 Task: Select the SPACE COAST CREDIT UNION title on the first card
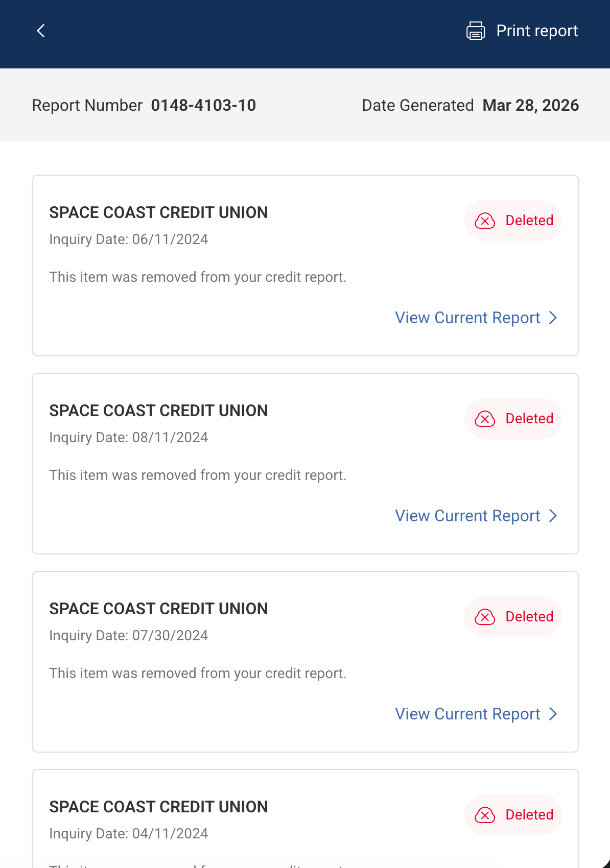[x=158, y=212]
